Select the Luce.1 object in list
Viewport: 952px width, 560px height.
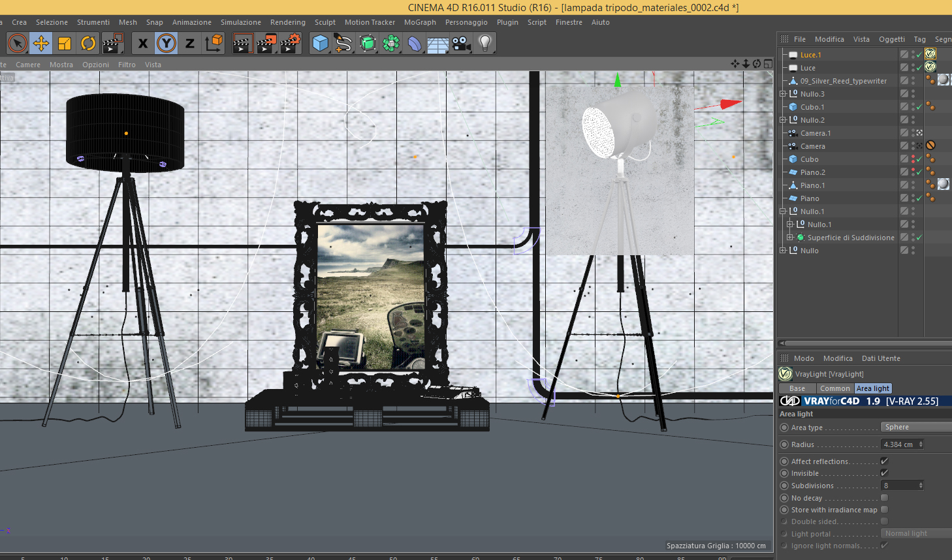click(811, 55)
